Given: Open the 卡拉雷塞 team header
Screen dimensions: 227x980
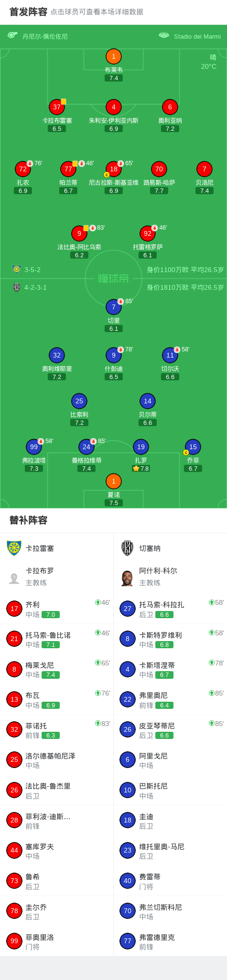Looking at the screenshot, I should point(57,548).
